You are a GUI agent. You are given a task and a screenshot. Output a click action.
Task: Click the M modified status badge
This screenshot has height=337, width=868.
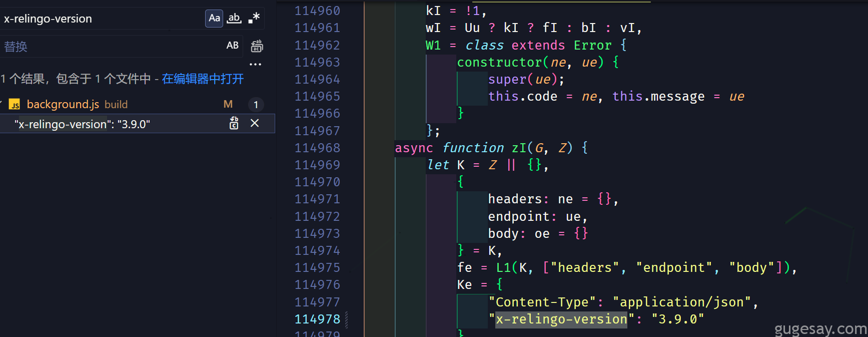click(x=228, y=104)
